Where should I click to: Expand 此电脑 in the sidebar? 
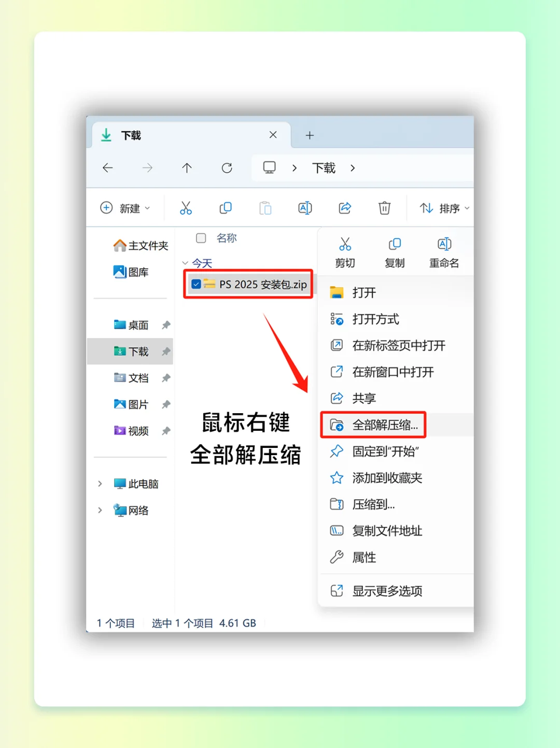click(100, 484)
